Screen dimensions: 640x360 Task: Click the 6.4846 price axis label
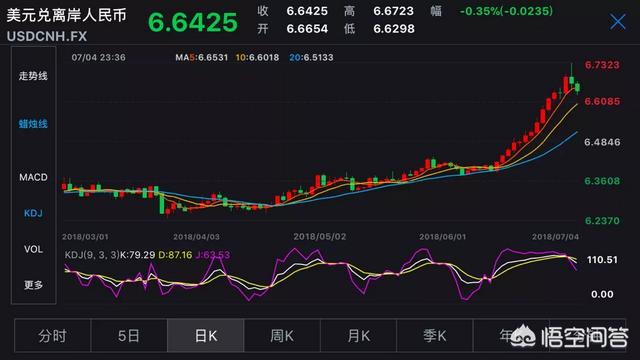(602, 142)
